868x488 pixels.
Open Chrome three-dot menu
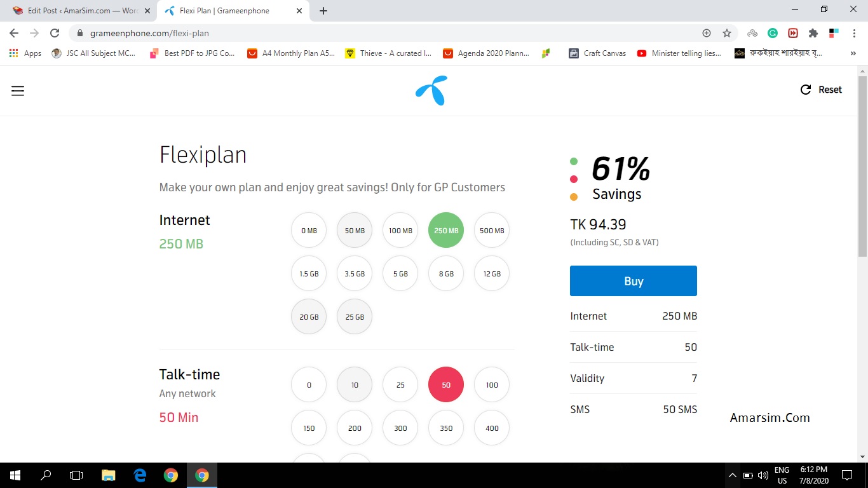point(853,33)
